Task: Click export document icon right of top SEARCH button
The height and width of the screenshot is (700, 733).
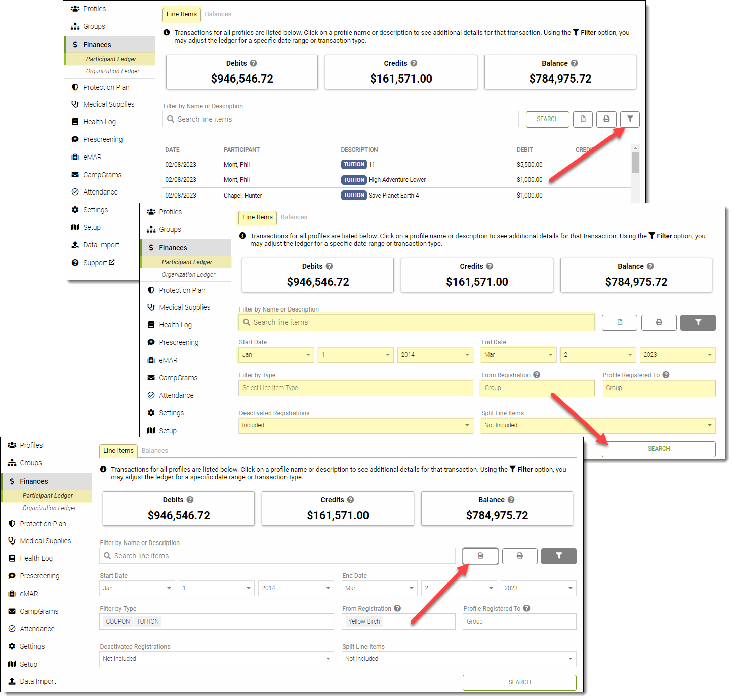Action: click(583, 119)
